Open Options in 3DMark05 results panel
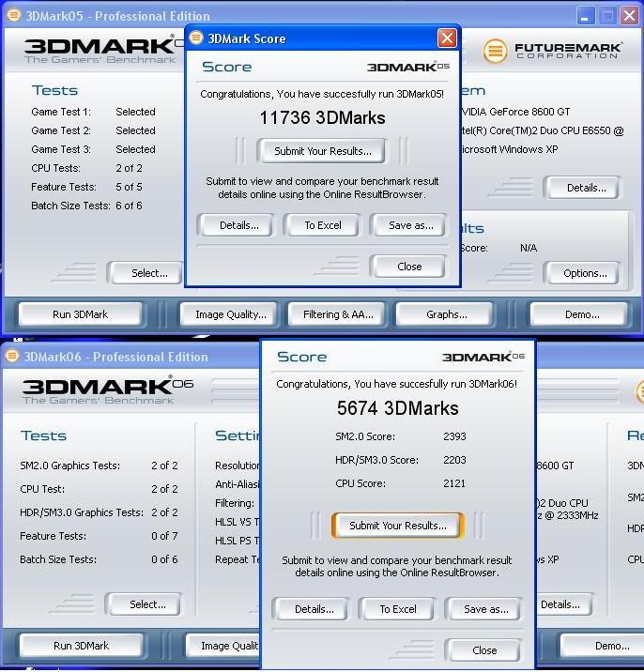 (x=585, y=273)
